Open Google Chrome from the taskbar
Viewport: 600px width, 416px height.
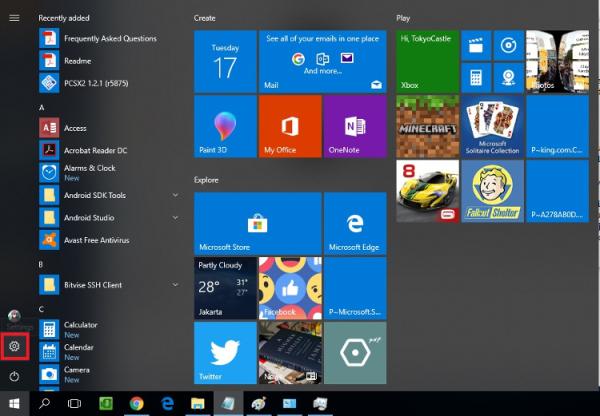pyautogui.click(x=137, y=404)
